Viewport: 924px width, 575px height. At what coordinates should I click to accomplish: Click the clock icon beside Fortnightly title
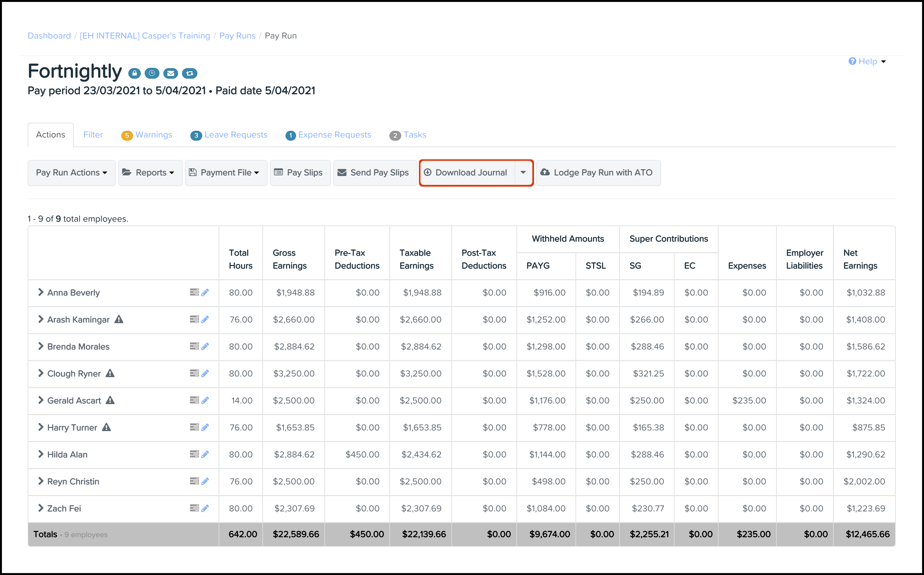(152, 73)
